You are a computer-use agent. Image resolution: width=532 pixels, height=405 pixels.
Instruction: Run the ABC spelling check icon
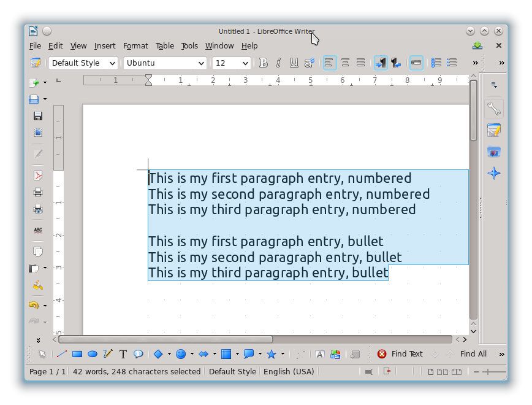tap(38, 230)
